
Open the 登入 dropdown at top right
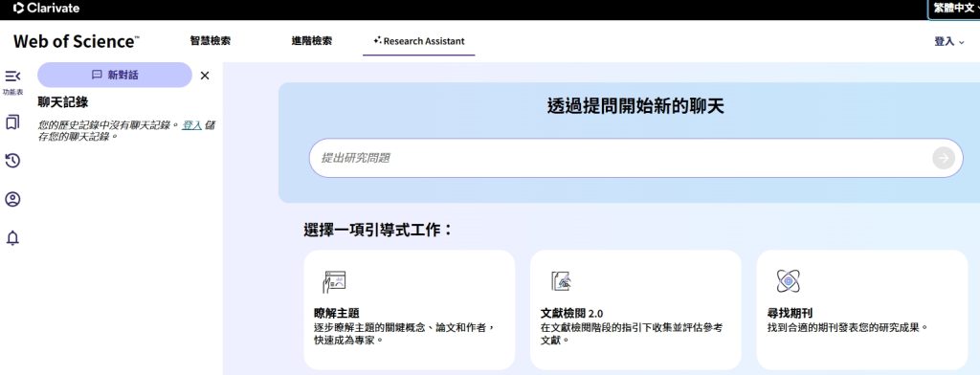pyautogui.click(x=948, y=41)
